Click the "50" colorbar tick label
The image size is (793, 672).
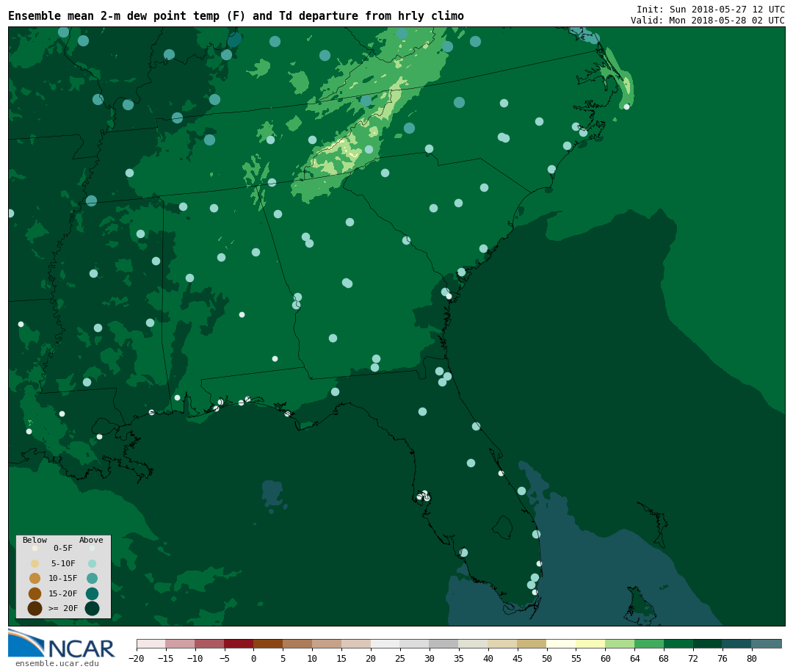click(x=547, y=658)
